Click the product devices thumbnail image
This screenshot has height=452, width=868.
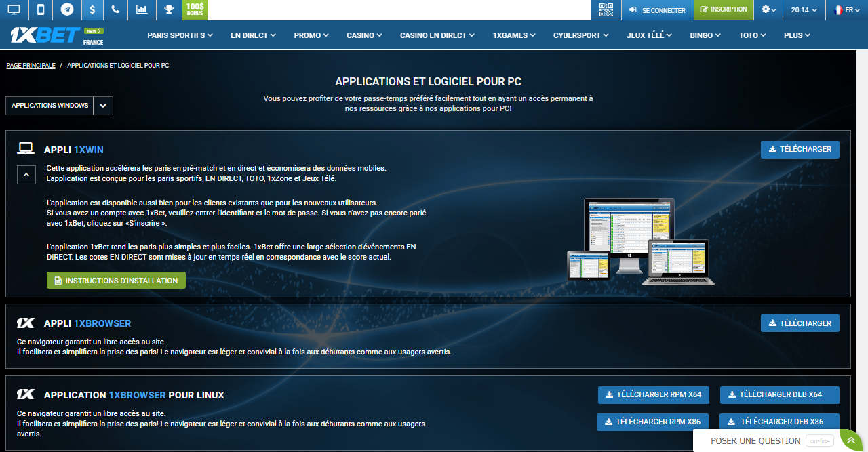coord(641,241)
